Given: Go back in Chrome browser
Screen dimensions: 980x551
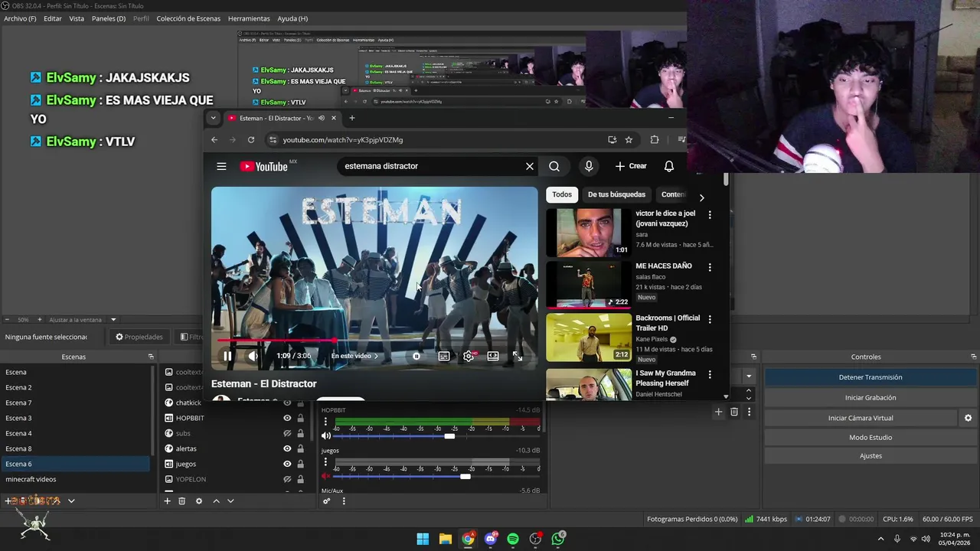Looking at the screenshot, I should click(214, 140).
